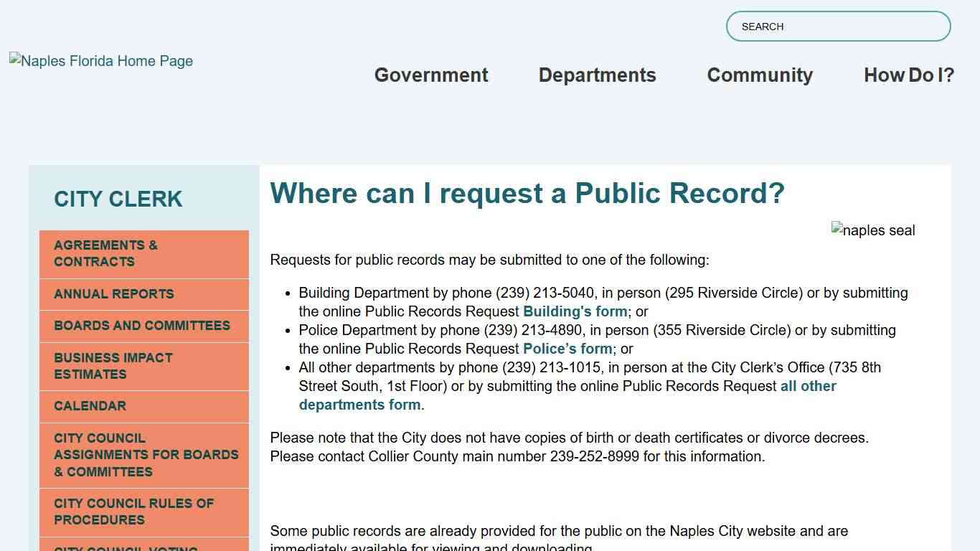Image resolution: width=980 pixels, height=551 pixels.
Task: Open the Police's form link
Action: click(567, 349)
